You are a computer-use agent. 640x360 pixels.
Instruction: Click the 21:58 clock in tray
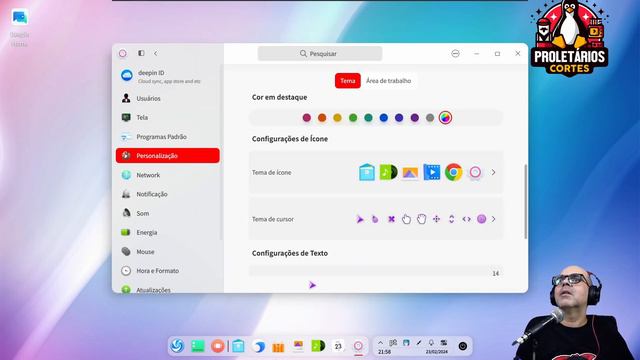tap(384, 351)
